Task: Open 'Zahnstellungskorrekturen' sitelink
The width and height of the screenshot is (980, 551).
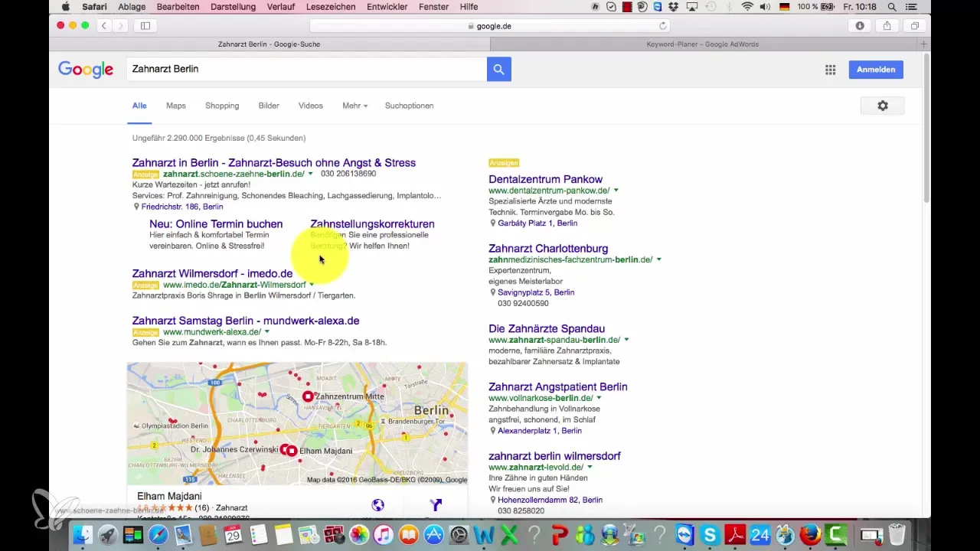Action: tap(372, 224)
